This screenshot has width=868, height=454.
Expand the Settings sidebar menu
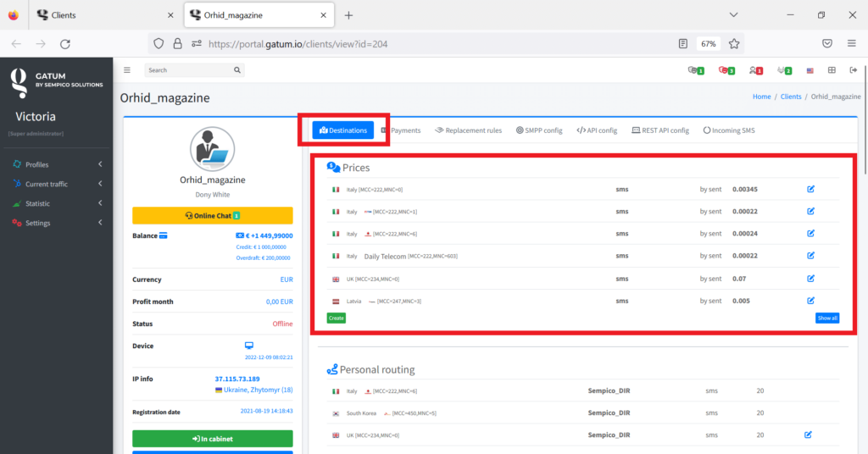click(x=57, y=222)
